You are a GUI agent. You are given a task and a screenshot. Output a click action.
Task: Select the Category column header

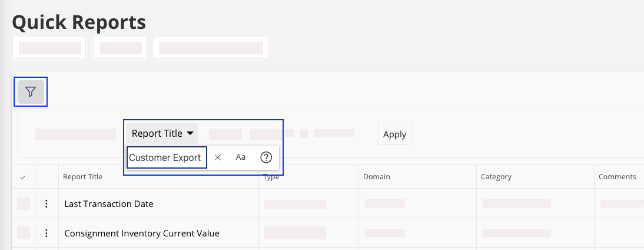pos(496,177)
